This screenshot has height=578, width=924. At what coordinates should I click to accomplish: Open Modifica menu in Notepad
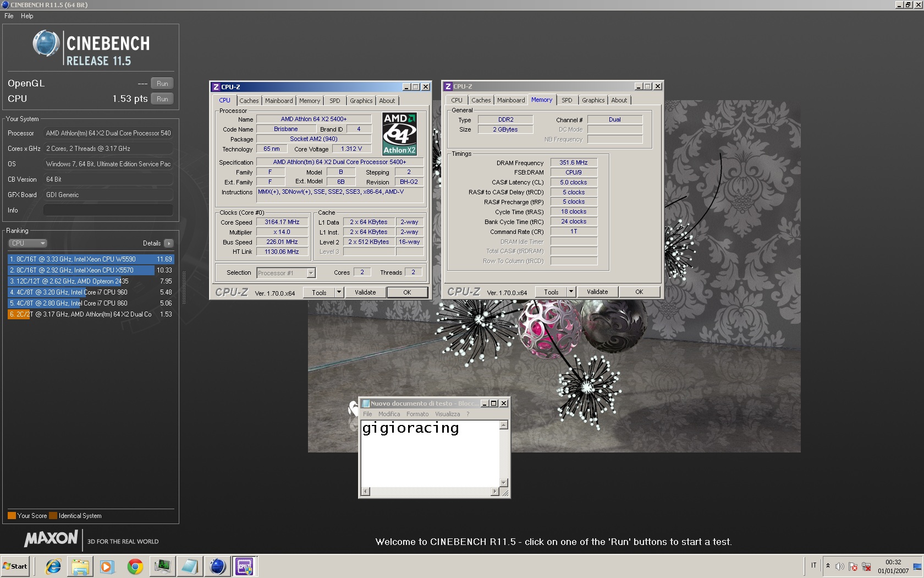coord(389,415)
